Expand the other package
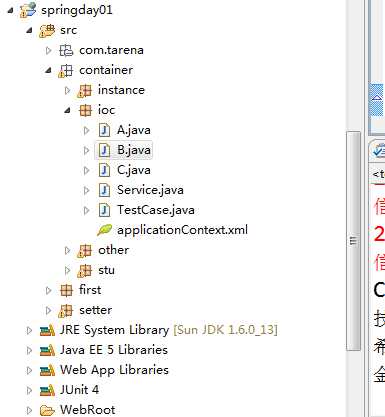This screenshot has width=385, height=417. [x=67, y=250]
